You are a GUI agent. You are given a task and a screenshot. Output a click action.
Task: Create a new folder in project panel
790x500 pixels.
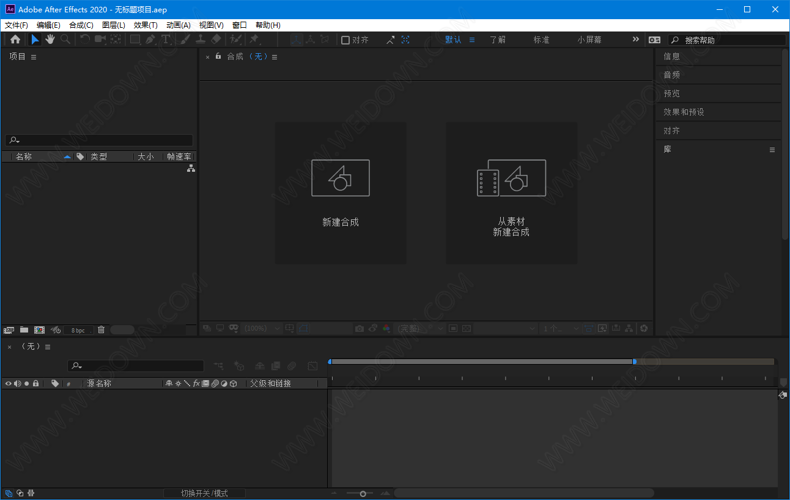[x=24, y=330]
